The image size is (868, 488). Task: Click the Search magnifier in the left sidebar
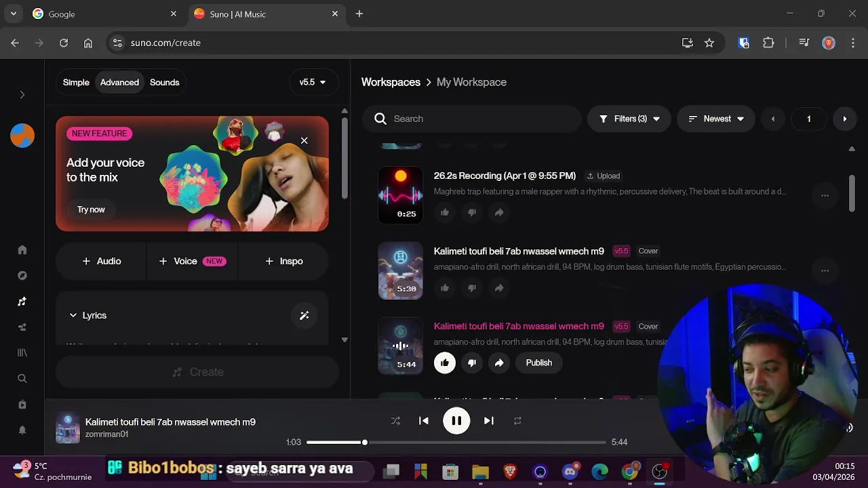[22, 379]
